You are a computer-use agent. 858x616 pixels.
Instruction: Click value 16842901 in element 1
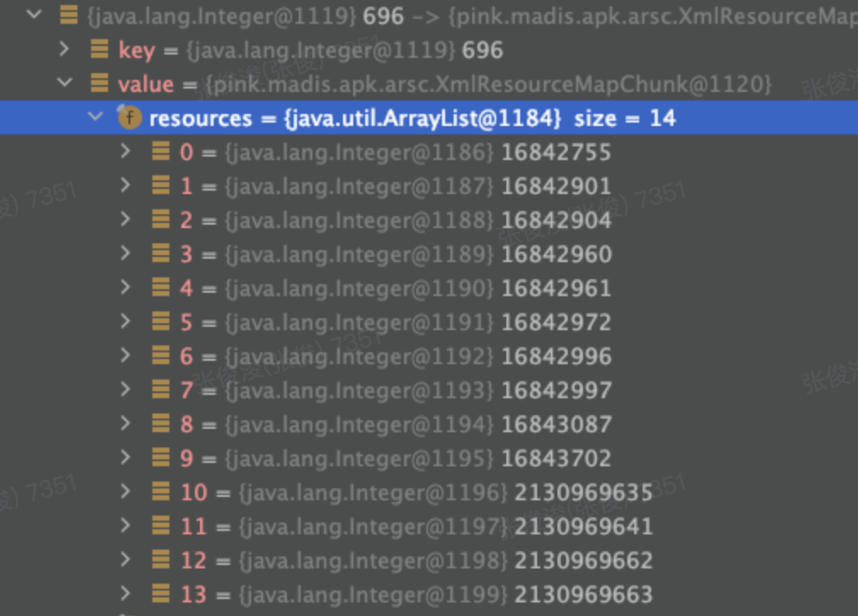[x=556, y=186]
